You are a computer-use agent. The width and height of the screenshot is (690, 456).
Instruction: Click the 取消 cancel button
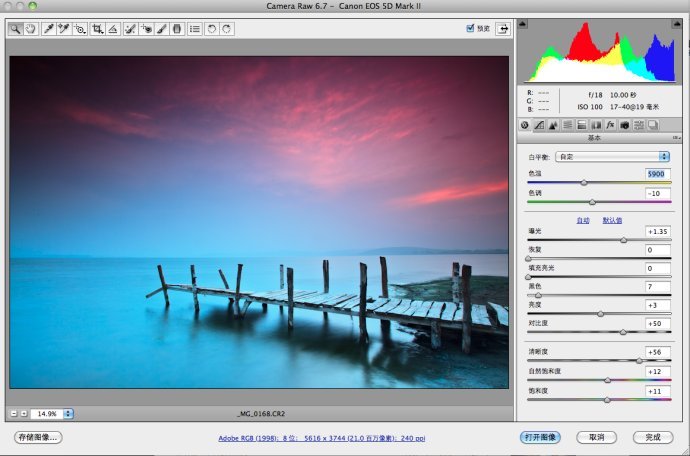coord(597,438)
